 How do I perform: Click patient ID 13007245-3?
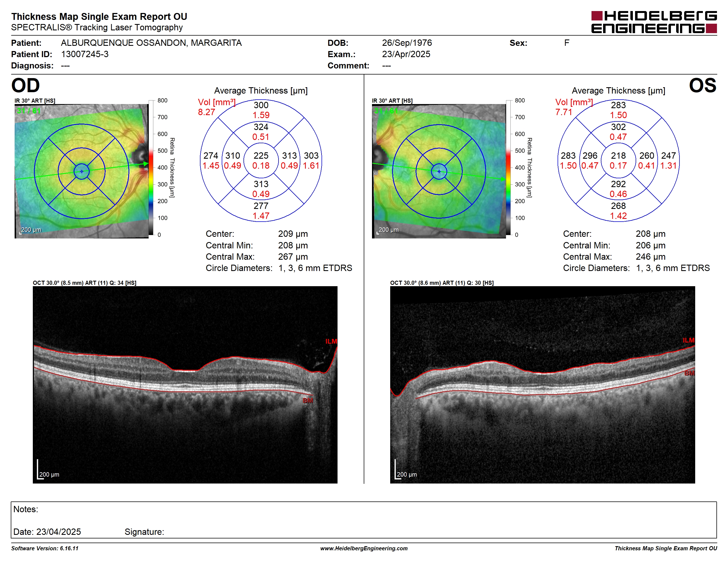[x=85, y=54]
